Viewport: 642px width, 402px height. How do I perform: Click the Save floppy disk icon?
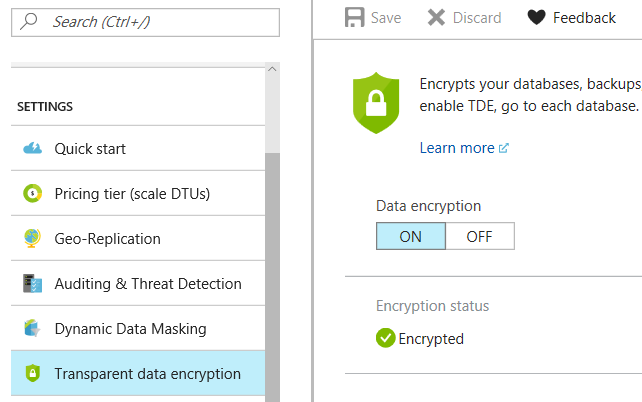coord(354,17)
